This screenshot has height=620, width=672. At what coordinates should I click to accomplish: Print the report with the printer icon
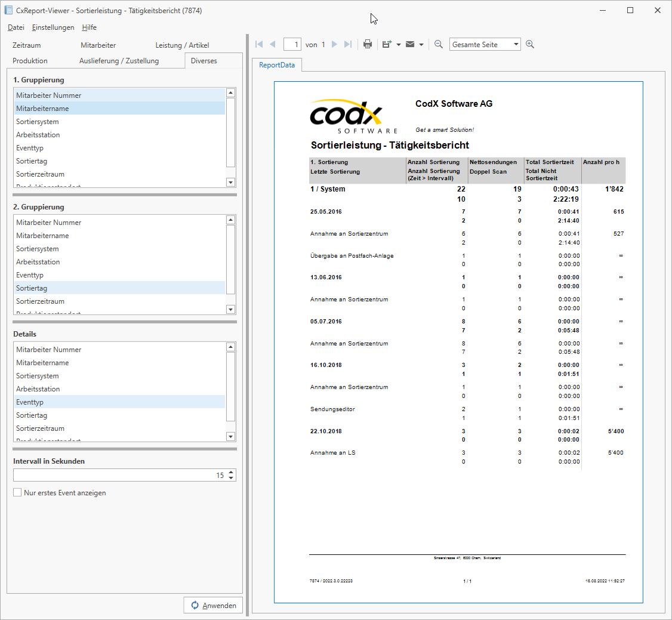coord(367,44)
